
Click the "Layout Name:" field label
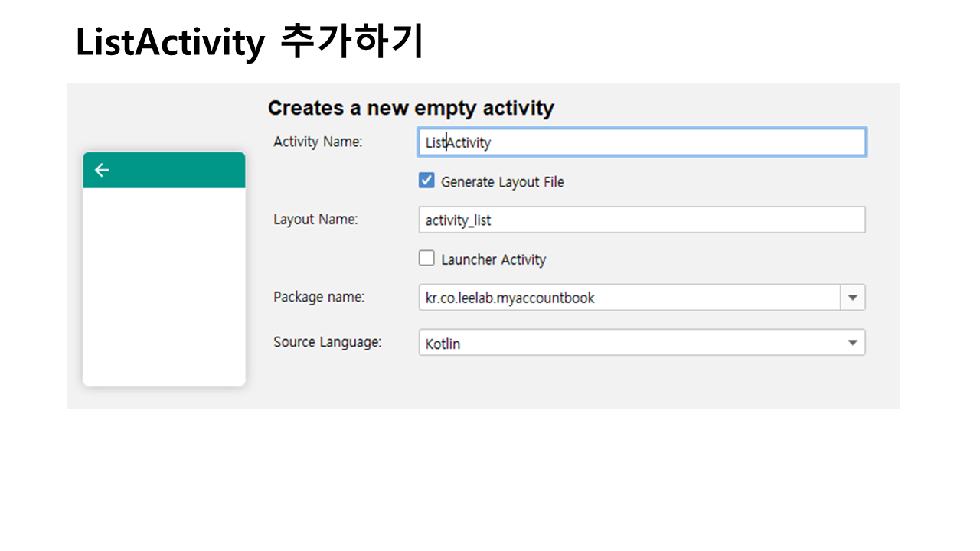coord(315,219)
